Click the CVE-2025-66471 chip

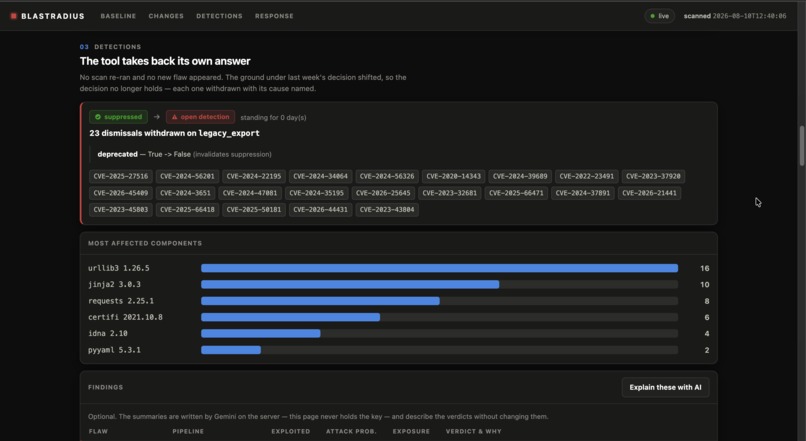coord(516,193)
